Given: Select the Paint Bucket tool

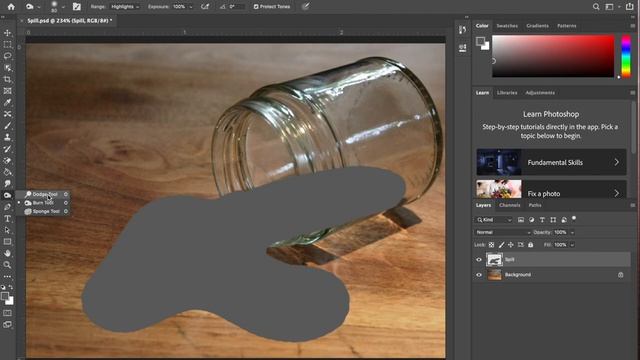Looking at the screenshot, I should [x=7, y=172].
